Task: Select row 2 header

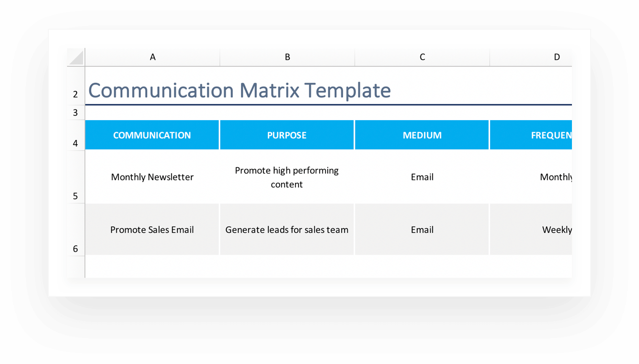Action: click(75, 94)
